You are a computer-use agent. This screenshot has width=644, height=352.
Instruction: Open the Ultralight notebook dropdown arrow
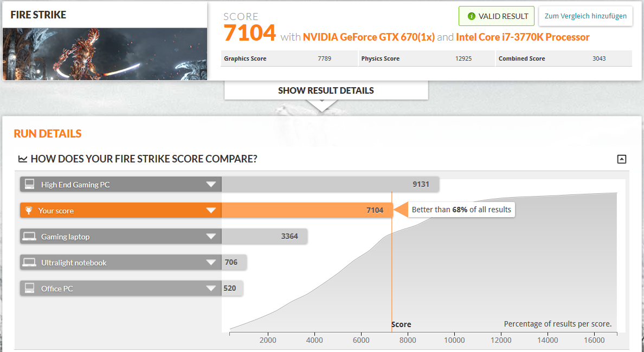tap(211, 263)
